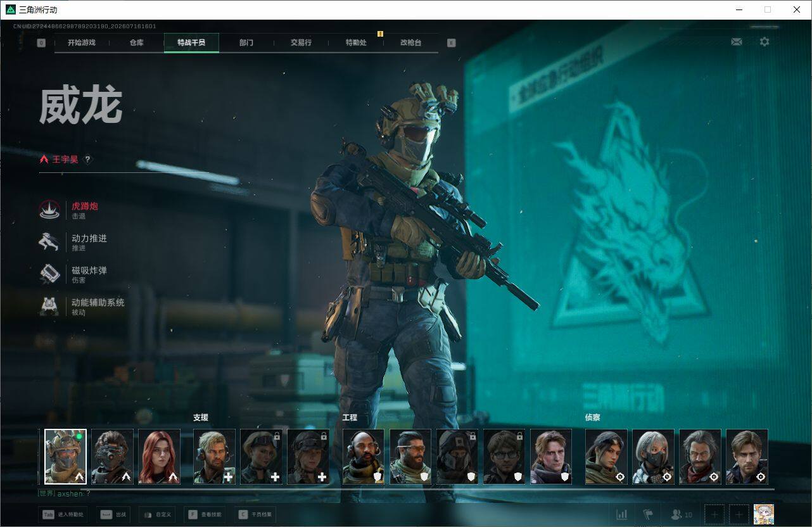812x527 pixels.
Task: Click the 进入特勤处 button
Action: [x=62, y=514]
